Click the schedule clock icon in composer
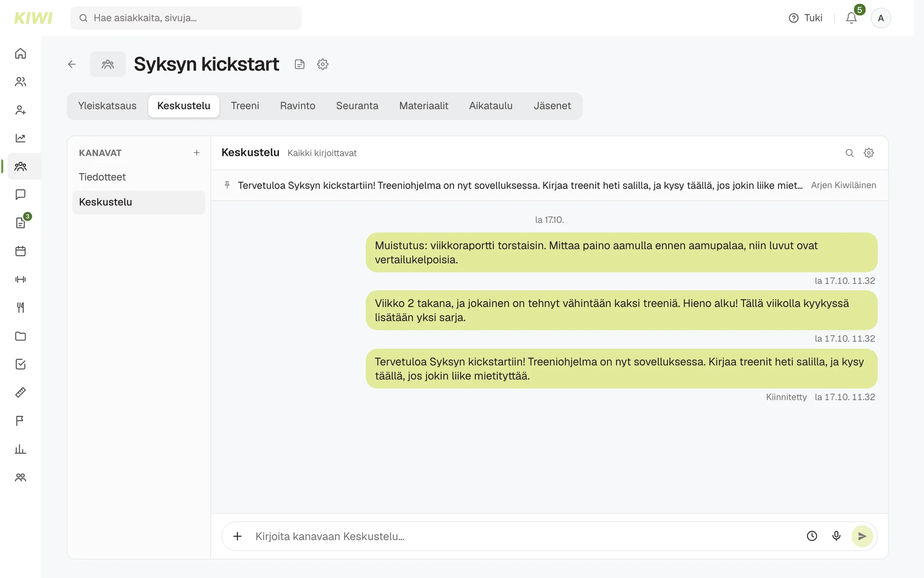 coord(812,536)
